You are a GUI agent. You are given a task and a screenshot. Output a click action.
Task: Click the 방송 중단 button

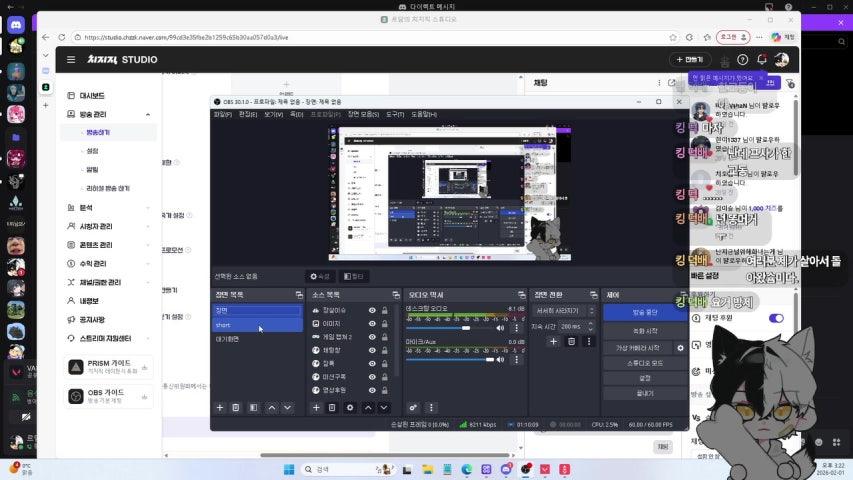(x=645, y=312)
